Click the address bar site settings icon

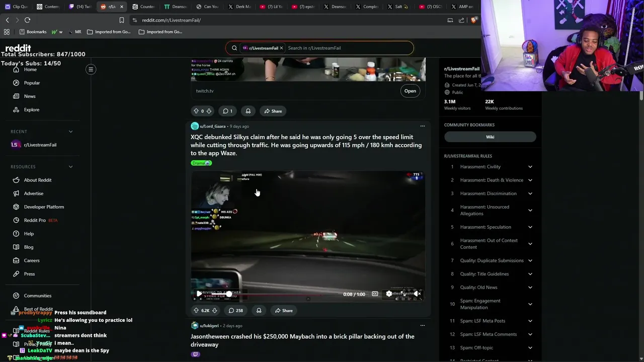134,20
